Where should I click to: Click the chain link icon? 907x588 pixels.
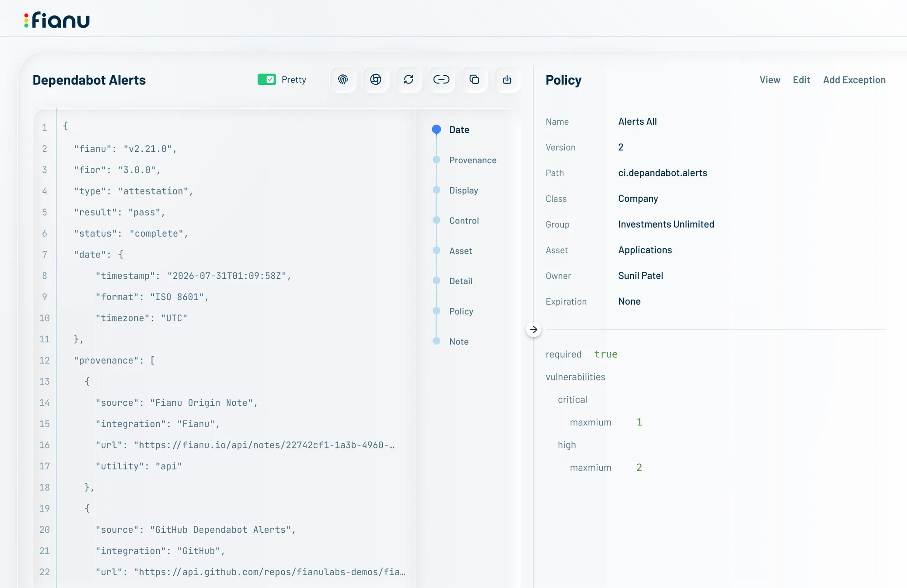[x=441, y=80]
